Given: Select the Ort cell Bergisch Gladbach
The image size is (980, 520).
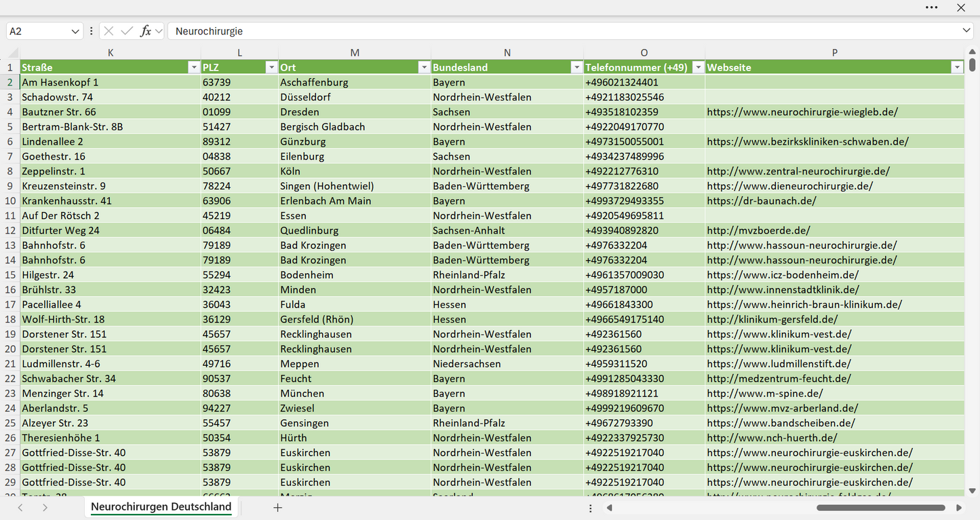Looking at the screenshot, I should (x=355, y=127).
